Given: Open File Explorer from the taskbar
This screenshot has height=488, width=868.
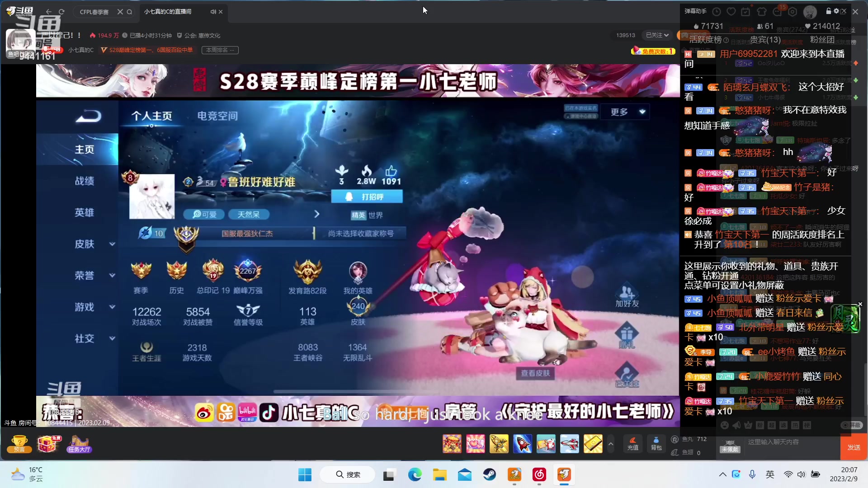Looking at the screenshot, I should click(439, 474).
